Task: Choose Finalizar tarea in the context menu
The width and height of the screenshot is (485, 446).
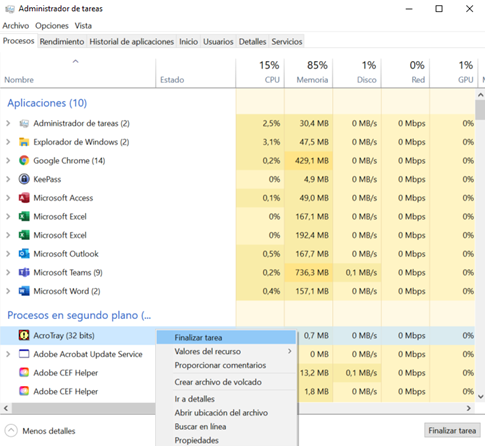Action: [x=226, y=337]
